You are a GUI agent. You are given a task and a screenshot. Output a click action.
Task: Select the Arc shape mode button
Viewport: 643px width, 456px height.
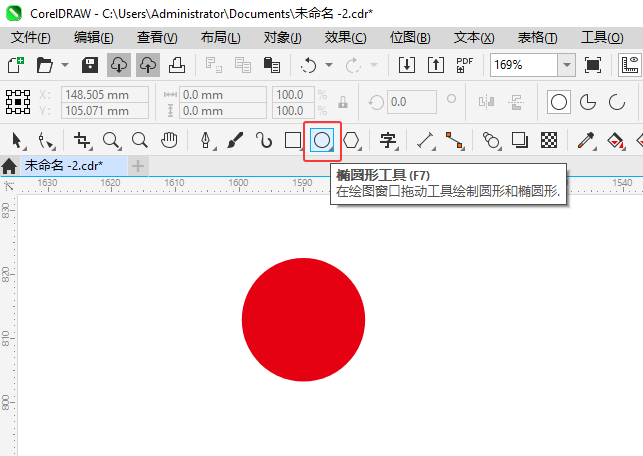click(616, 102)
